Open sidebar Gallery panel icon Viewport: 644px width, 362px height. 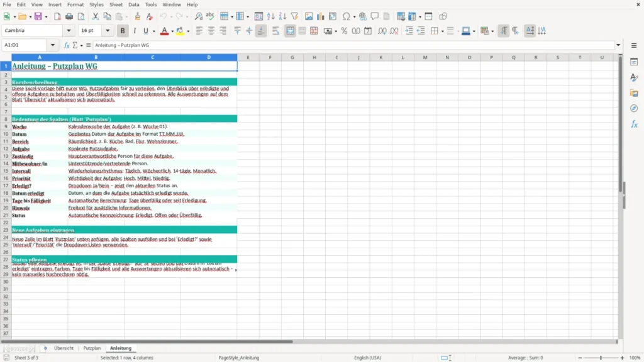[634, 93]
